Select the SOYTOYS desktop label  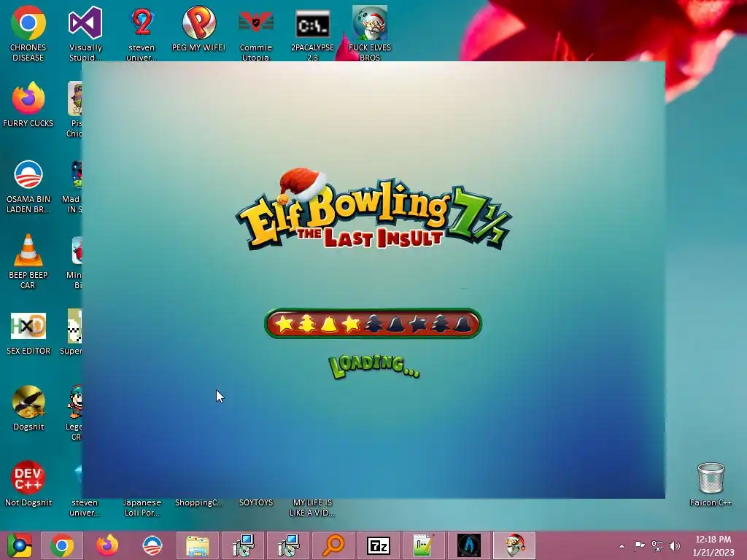pyautogui.click(x=256, y=502)
